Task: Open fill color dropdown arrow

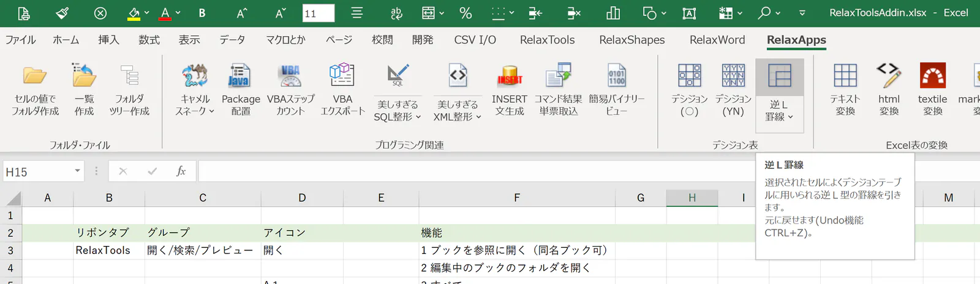Action: click(147, 13)
